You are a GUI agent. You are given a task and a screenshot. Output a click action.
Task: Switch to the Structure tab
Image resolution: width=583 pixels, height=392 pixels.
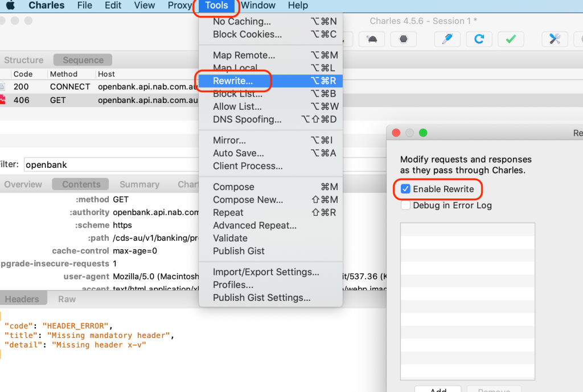(24, 60)
